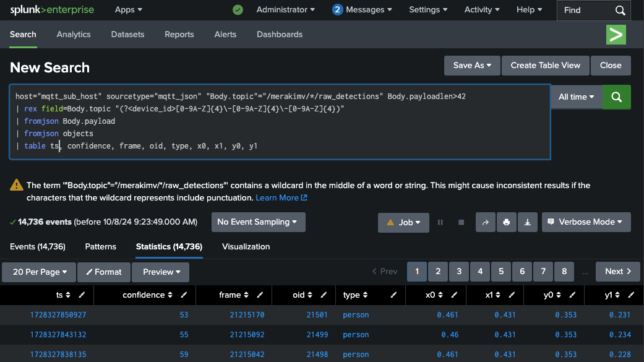
Task: Open the Help dropdown
Action: (530, 10)
